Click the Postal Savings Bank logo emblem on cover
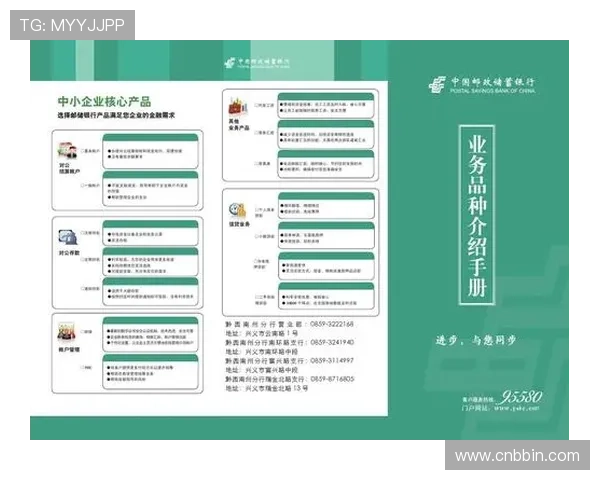 click(437, 85)
